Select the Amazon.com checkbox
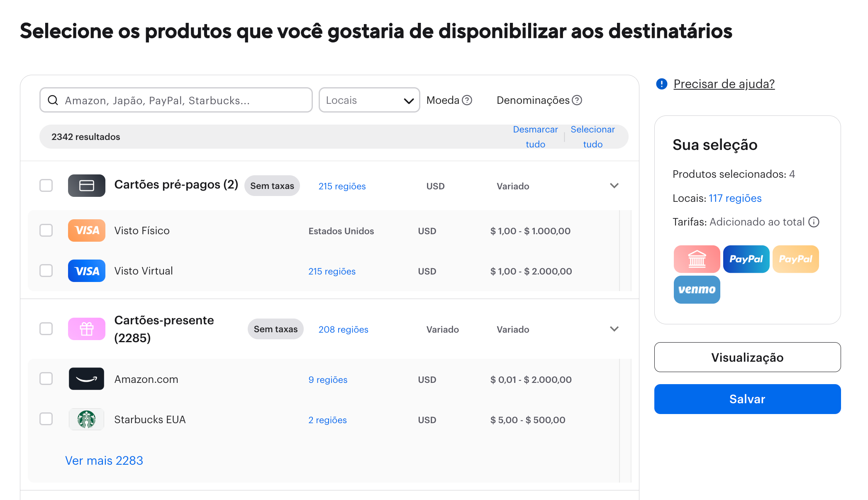Viewport: 868px width, 500px height. 46,379
